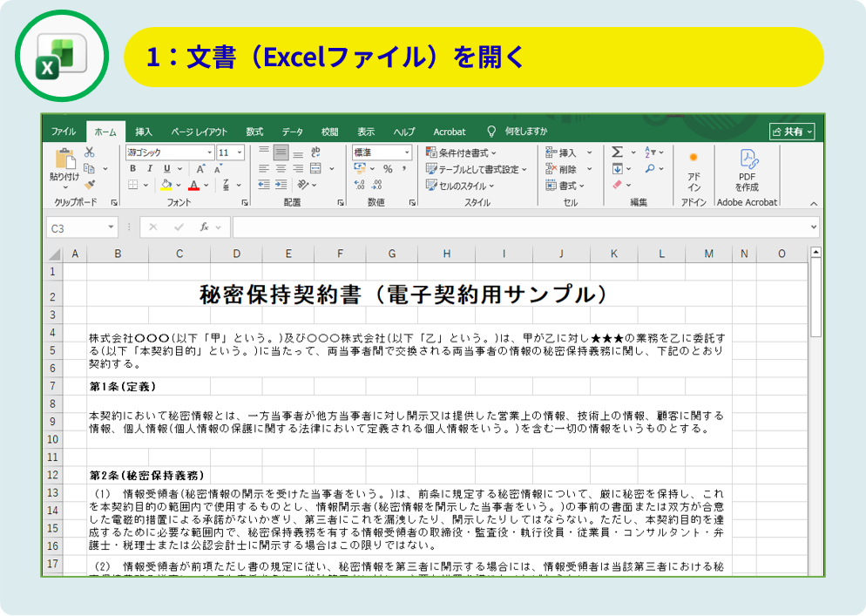The height and width of the screenshot is (616, 866).
Task: Open the ファイル menu tab
Action: point(63,132)
